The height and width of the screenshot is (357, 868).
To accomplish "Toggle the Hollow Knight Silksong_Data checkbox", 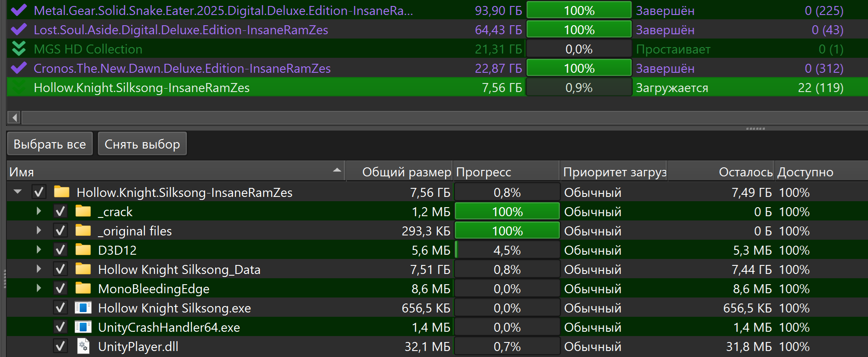I will (60, 269).
